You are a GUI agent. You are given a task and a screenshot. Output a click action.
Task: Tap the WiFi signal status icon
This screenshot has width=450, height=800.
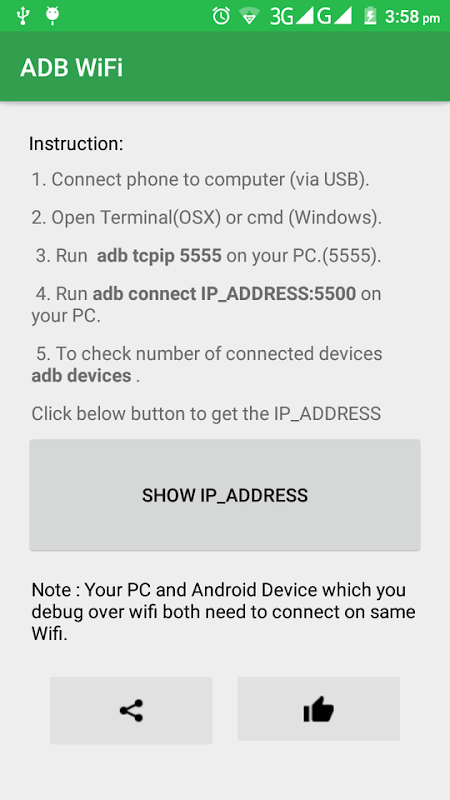249,16
